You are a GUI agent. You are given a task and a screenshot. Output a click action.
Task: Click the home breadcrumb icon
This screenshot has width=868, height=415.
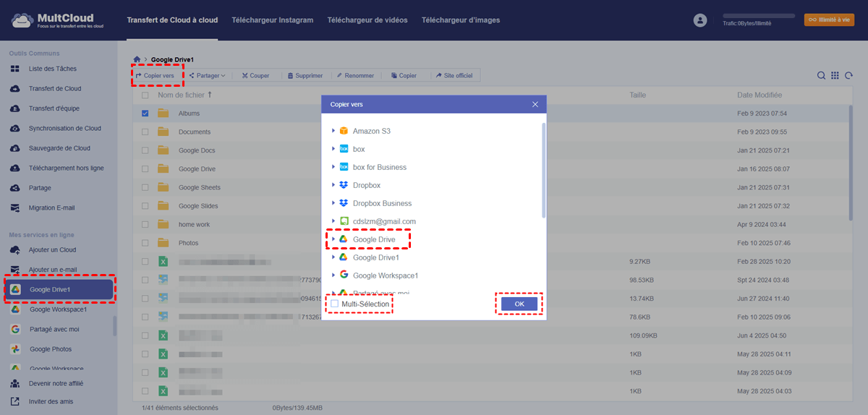[x=137, y=59]
